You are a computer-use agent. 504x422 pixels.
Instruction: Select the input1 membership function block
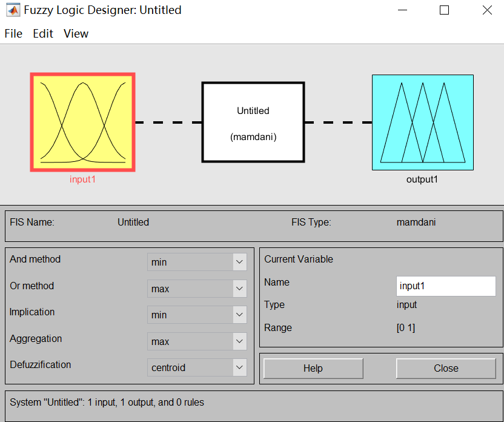pyautogui.click(x=82, y=121)
